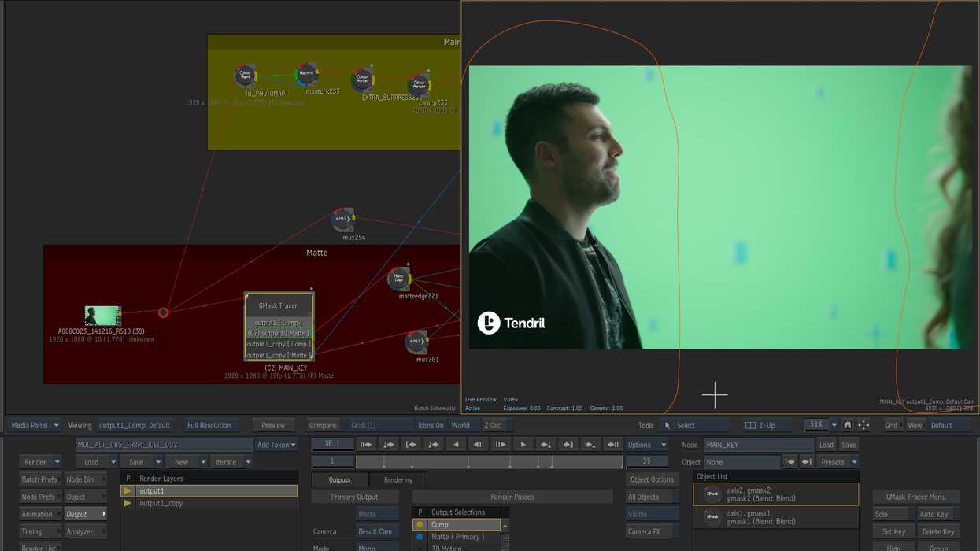Click output1_copy [ Comp ] socket on GMask Tracer

coord(279,344)
